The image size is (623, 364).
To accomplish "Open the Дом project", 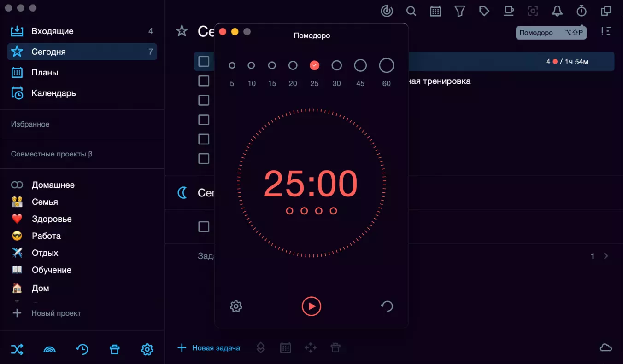I will pyautogui.click(x=40, y=288).
